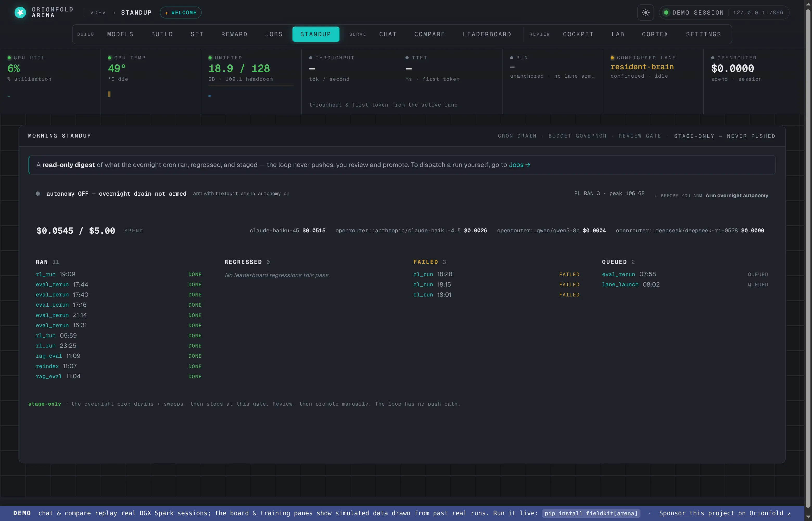Image resolution: width=812 pixels, height=521 pixels.
Task: Open rag_eval 11:04 entry
Action: point(119,376)
